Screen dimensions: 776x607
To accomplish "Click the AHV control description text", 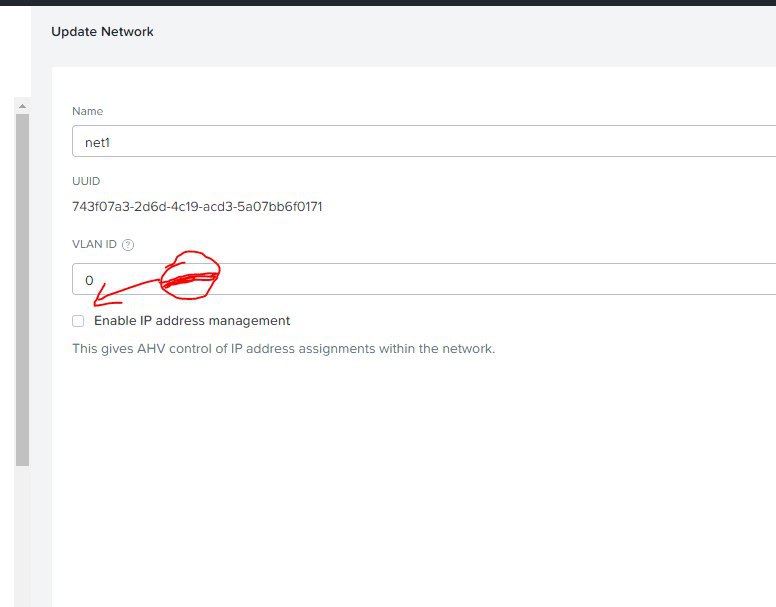I will point(284,349).
